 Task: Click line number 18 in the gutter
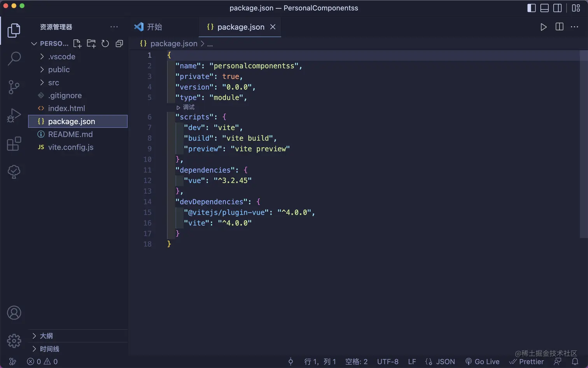147,244
